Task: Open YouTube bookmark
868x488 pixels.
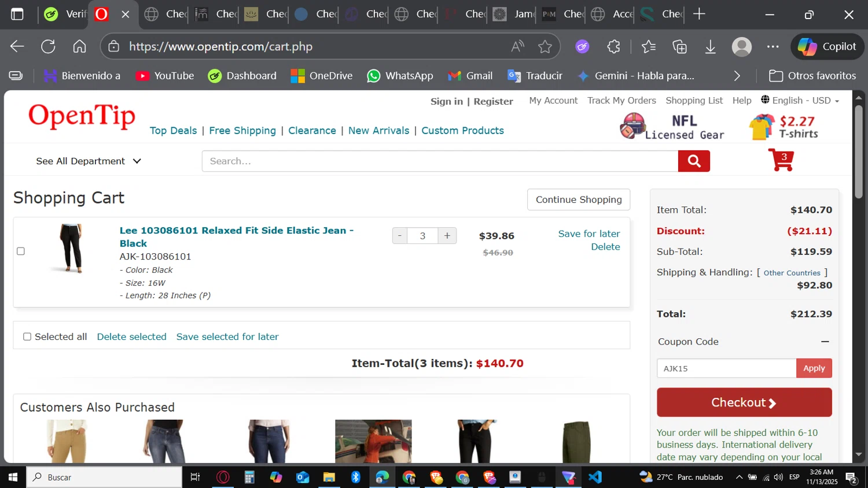Action: coord(165,76)
